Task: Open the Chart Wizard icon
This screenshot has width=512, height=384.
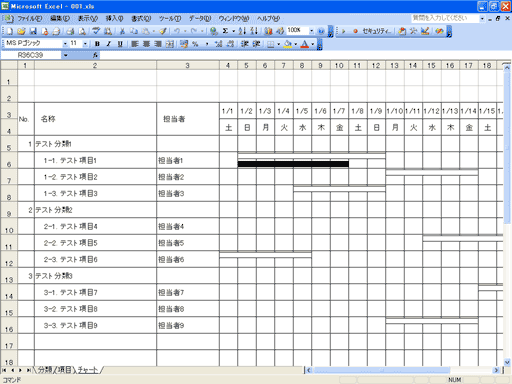Action: 268,31
